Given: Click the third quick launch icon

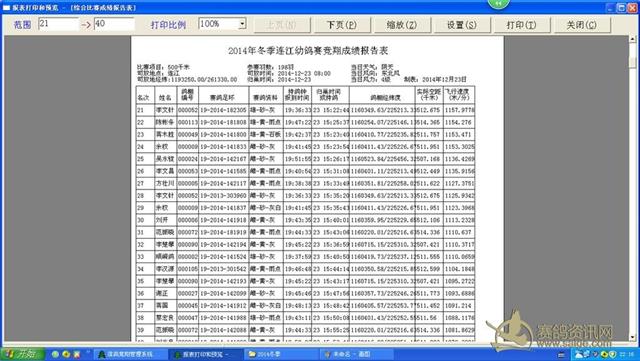Looking at the screenshot, I should point(76,354).
